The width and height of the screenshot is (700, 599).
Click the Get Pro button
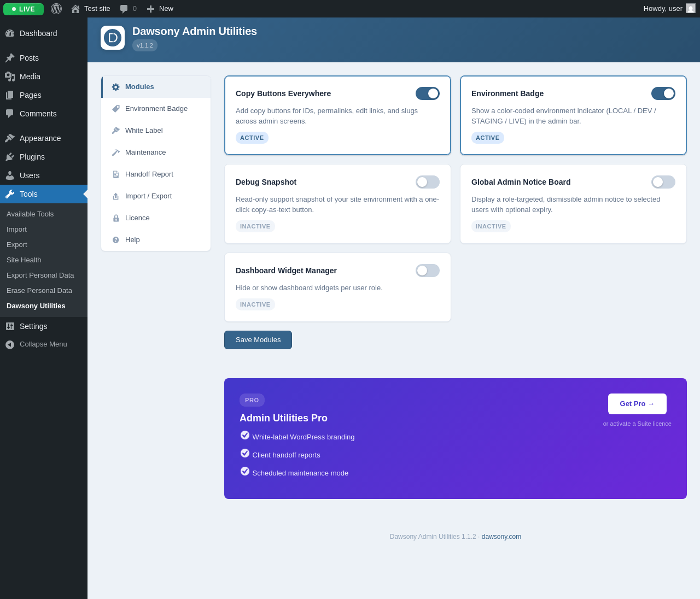pyautogui.click(x=637, y=404)
